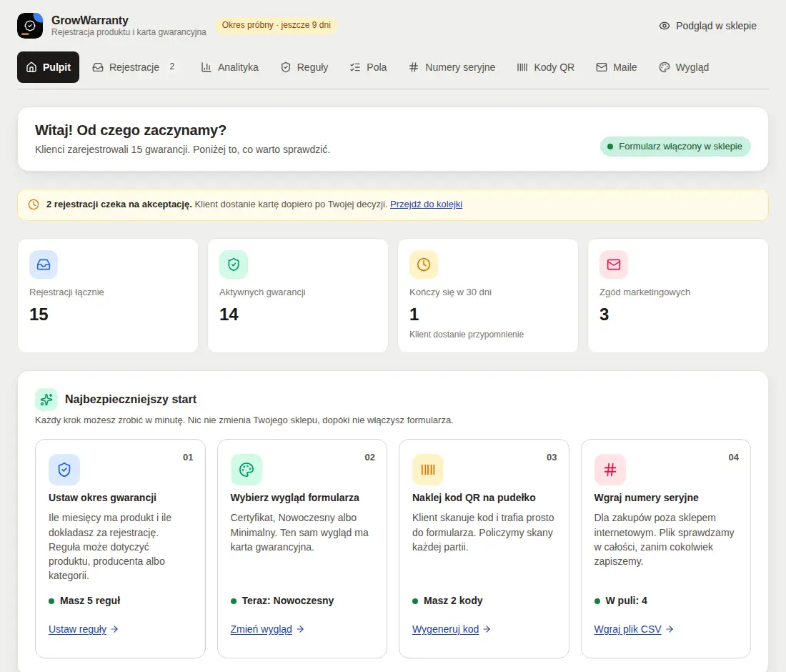The height and width of the screenshot is (672, 786).
Task: Go to the Reguły tab
Action: pyautogui.click(x=304, y=67)
